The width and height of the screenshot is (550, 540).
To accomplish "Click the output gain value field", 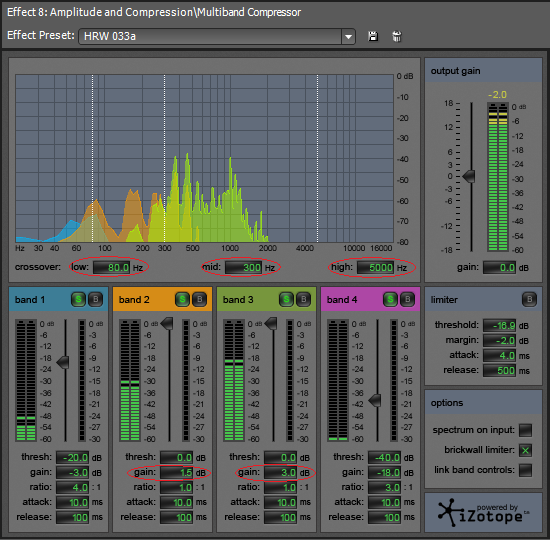I will coord(499,268).
